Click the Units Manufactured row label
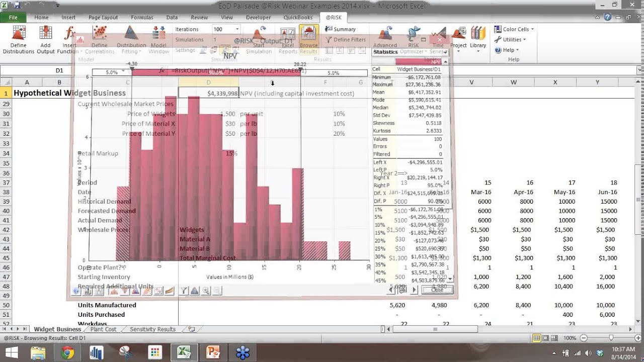The image size is (644, 362). point(107,305)
